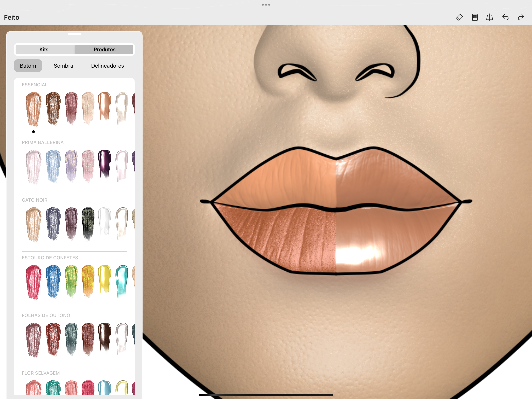Pick the dusty plum swatch in Gato Noir

coord(71,224)
